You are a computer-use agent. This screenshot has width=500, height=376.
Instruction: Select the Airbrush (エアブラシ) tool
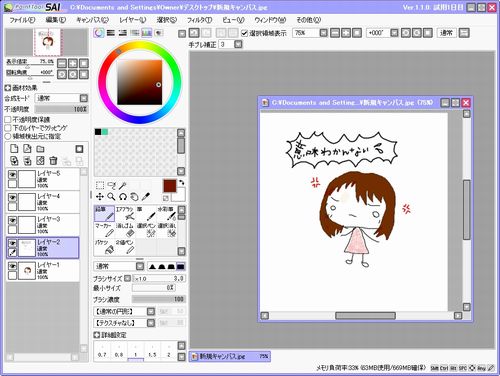tap(125, 214)
